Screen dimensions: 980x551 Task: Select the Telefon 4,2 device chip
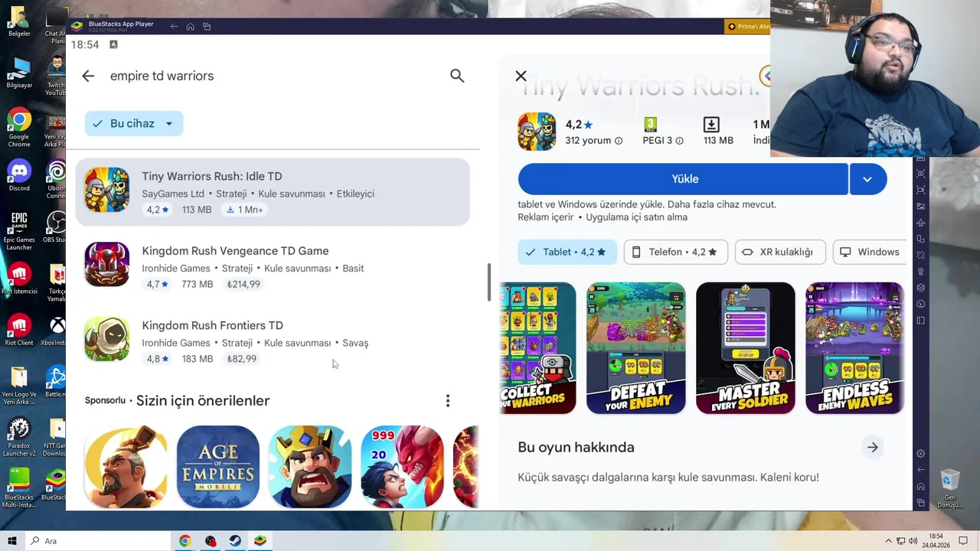(x=675, y=252)
